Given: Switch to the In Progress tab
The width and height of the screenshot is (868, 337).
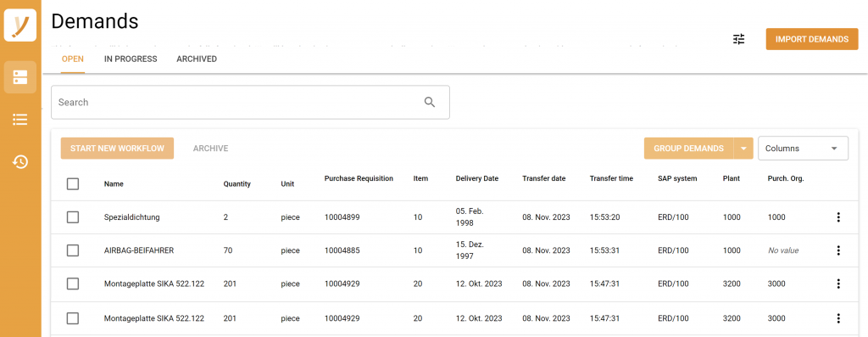Looking at the screenshot, I should [131, 59].
